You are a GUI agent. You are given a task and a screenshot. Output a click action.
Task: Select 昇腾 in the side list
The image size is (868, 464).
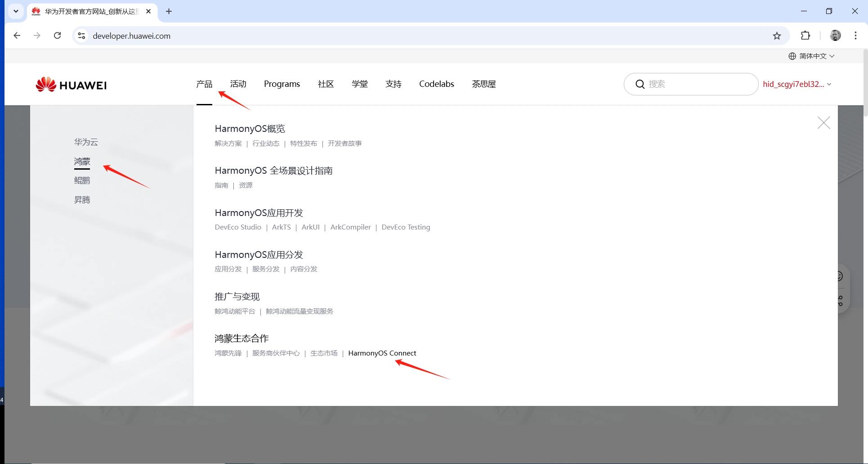click(82, 200)
